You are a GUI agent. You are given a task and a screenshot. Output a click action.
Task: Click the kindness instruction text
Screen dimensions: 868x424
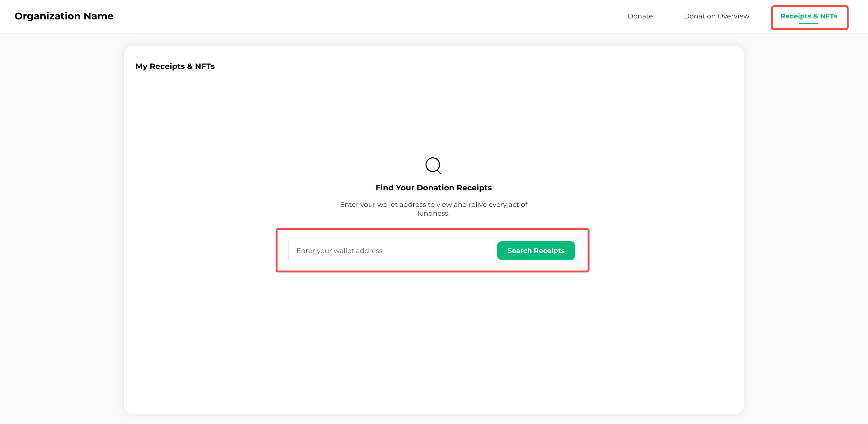(x=433, y=209)
